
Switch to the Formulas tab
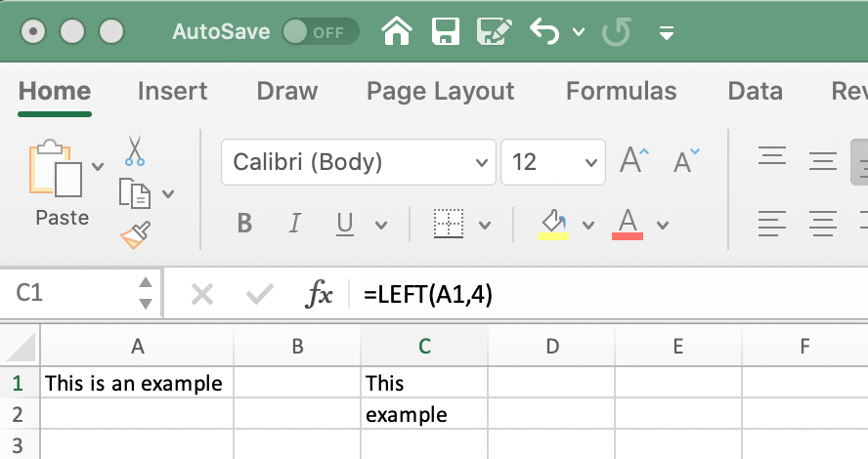621,91
